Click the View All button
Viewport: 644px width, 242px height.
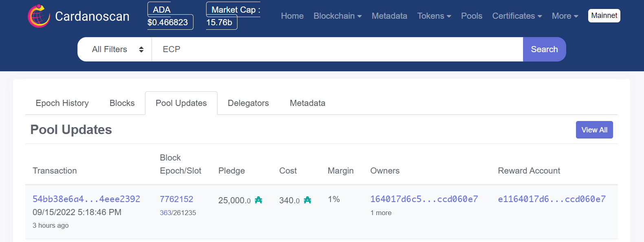(594, 130)
